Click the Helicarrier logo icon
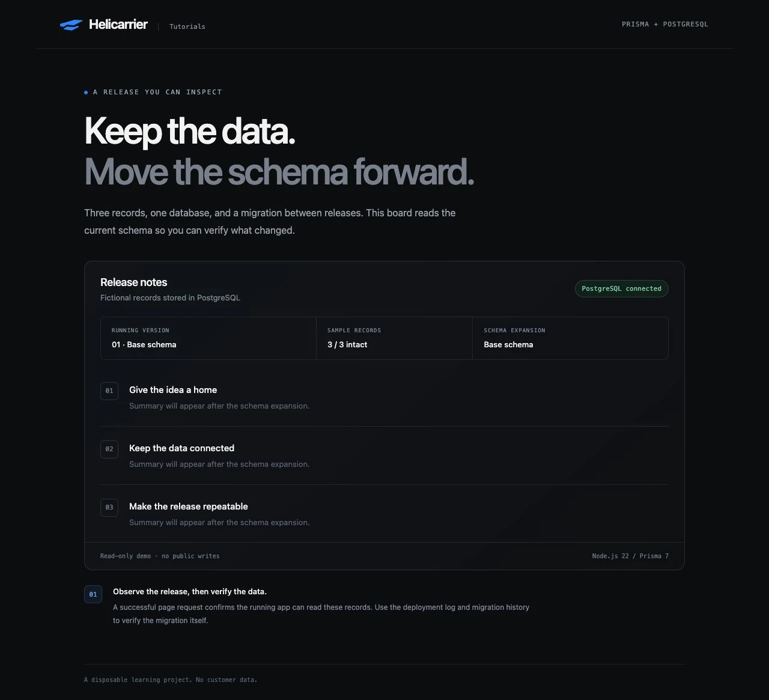Screen dimensions: 769x700 pyautogui.click(x=71, y=25)
